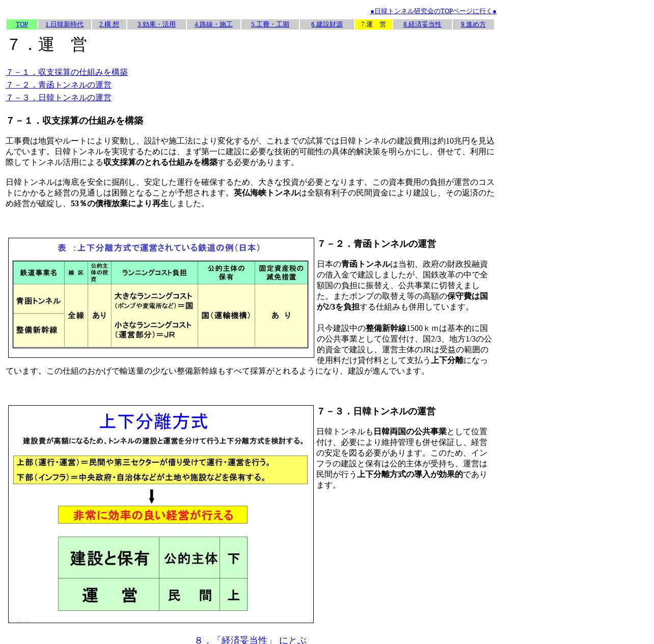
Task: Click the bold text 日韓両国の公共事業
Action: click(x=410, y=432)
